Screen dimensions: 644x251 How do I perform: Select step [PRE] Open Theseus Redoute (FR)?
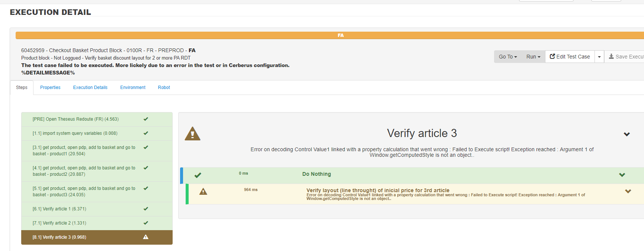click(x=97, y=119)
